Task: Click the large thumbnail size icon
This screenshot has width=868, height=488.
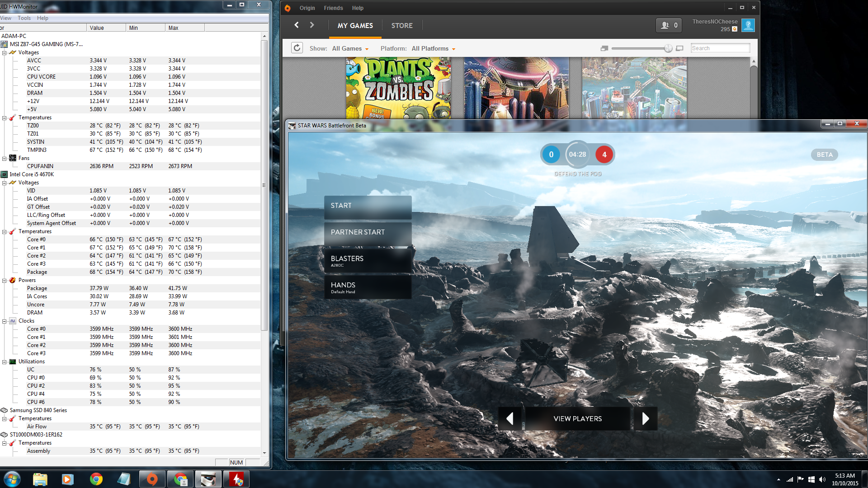Action: click(679, 48)
